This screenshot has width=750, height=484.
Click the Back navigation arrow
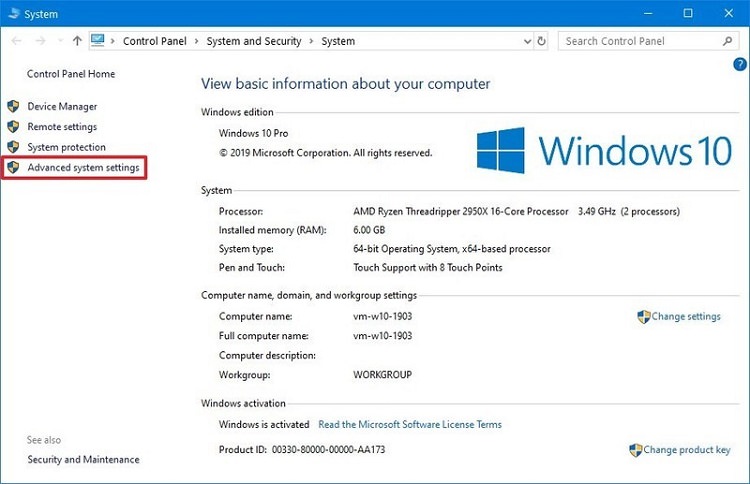17,42
